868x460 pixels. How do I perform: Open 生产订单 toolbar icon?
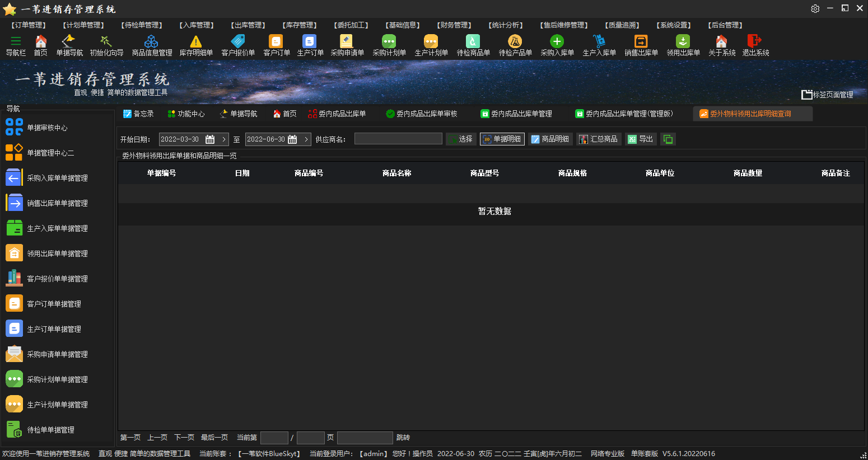coord(310,45)
